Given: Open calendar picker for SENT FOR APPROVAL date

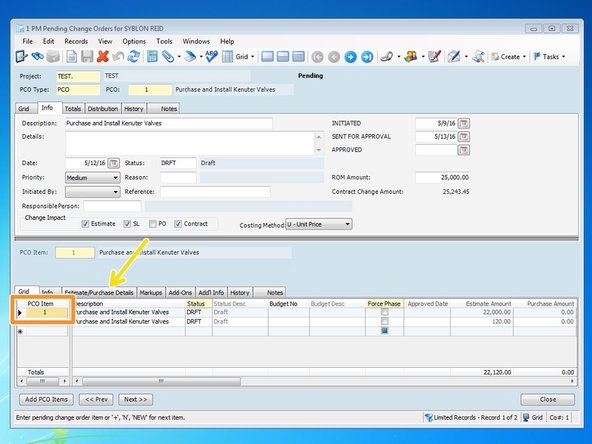Looking at the screenshot, I should [x=464, y=137].
